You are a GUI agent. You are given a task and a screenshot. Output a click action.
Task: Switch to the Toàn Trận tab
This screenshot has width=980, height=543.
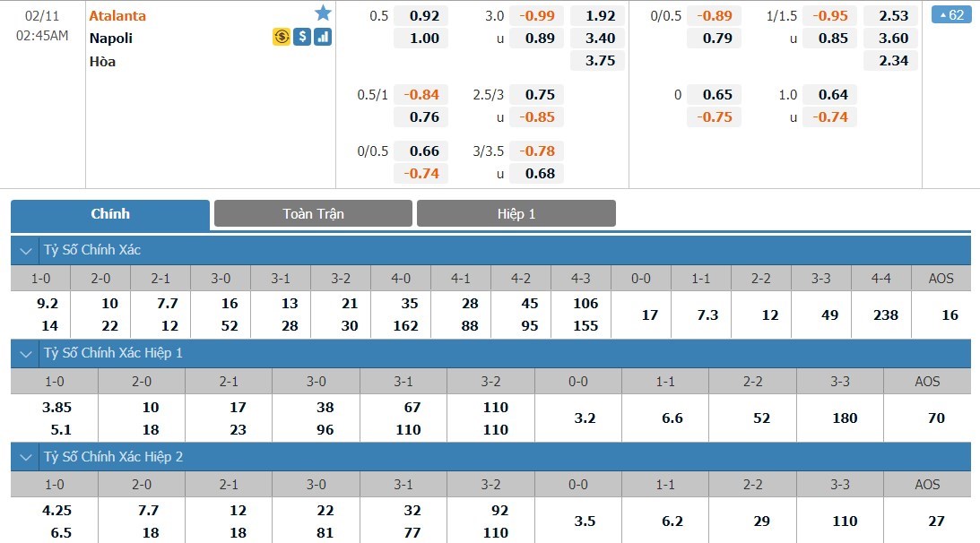click(313, 213)
